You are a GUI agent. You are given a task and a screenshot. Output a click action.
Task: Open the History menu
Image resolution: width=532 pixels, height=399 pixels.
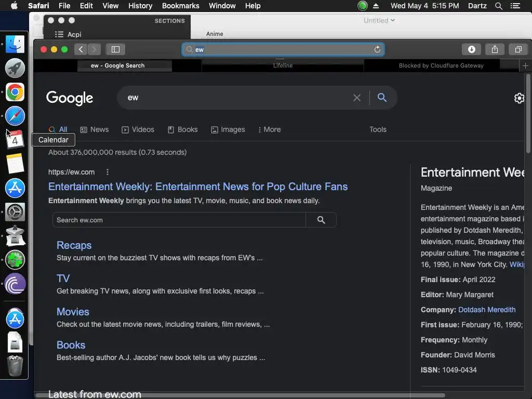(x=140, y=6)
